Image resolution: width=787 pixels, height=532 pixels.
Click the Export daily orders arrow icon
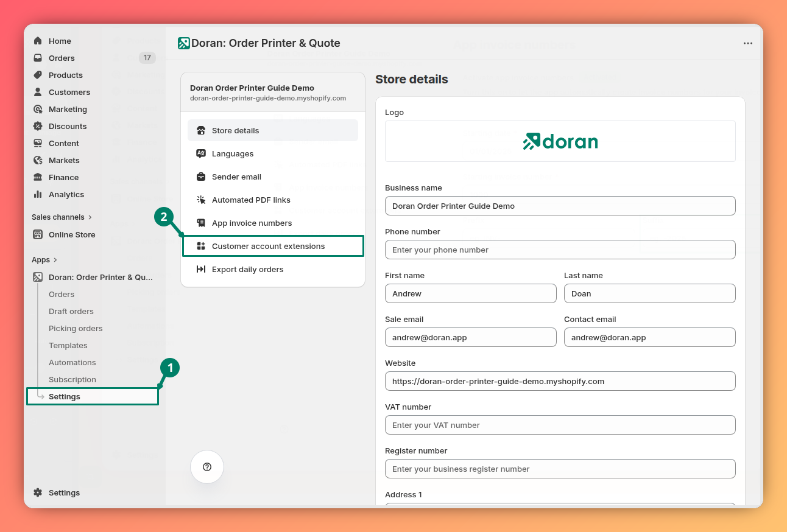click(x=201, y=269)
